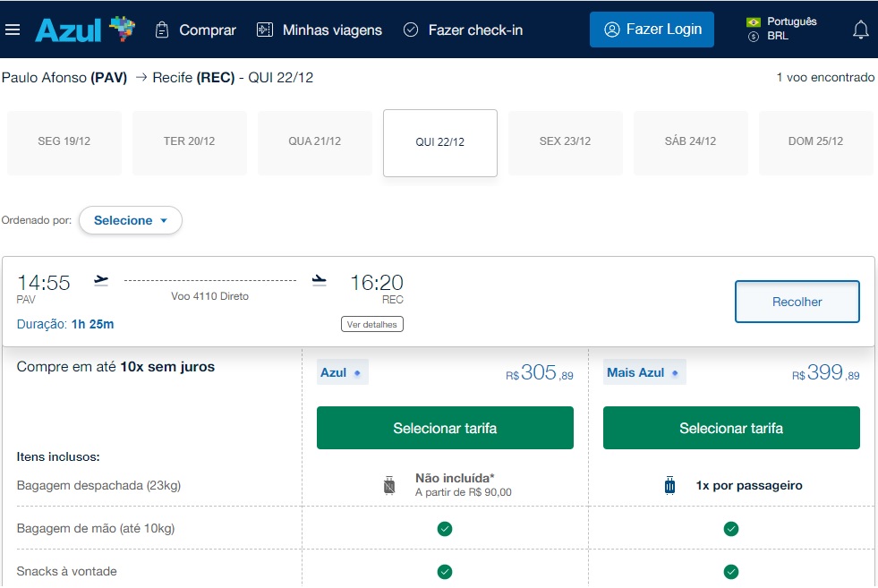This screenshot has width=878, height=588.
Task: Open the hamburger menu icon
Action: [x=13, y=30]
